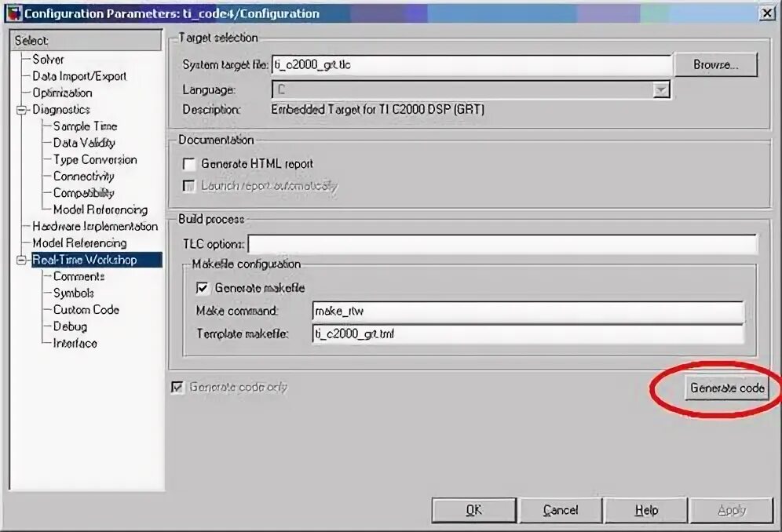Collapse the Diagnostics tree node
The width and height of the screenshot is (782, 532).
pos(21,110)
